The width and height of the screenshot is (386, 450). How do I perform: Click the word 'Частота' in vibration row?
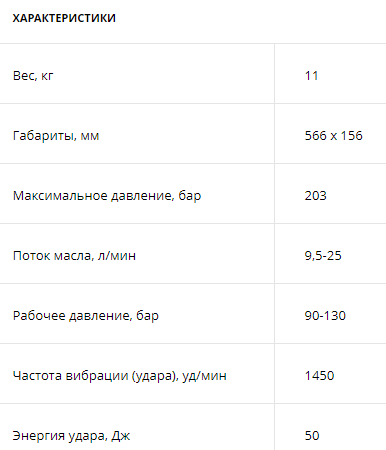(37, 376)
